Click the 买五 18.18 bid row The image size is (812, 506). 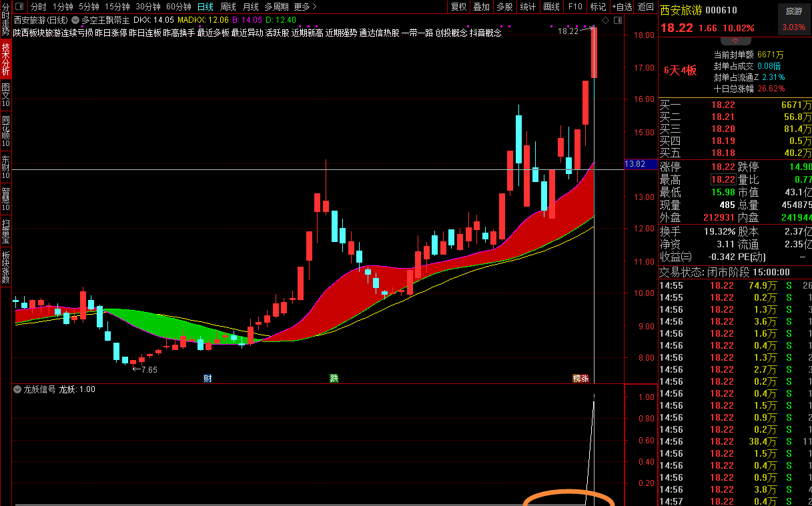[735, 153]
